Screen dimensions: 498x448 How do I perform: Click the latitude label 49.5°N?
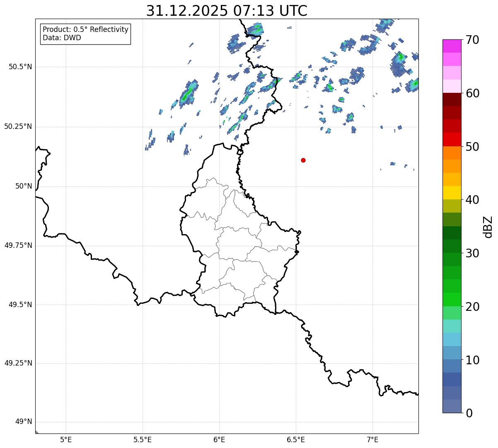point(20,305)
